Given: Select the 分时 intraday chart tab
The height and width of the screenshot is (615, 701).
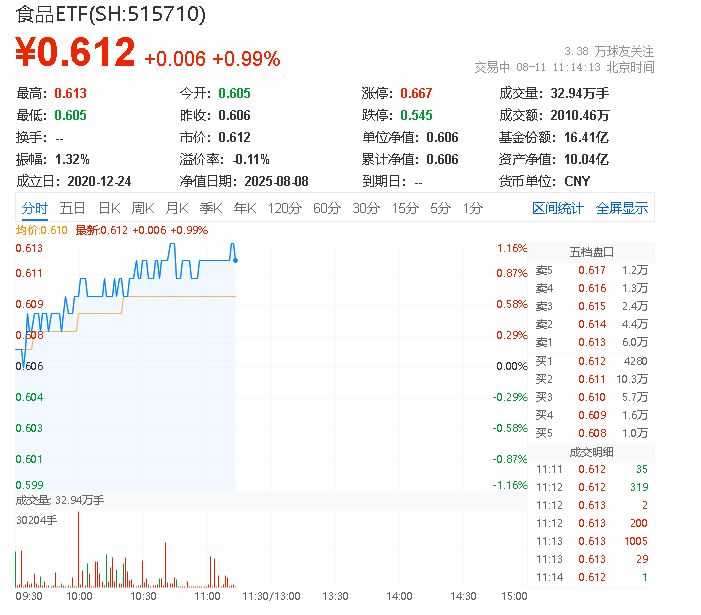Looking at the screenshot, I should click(34, 208).
